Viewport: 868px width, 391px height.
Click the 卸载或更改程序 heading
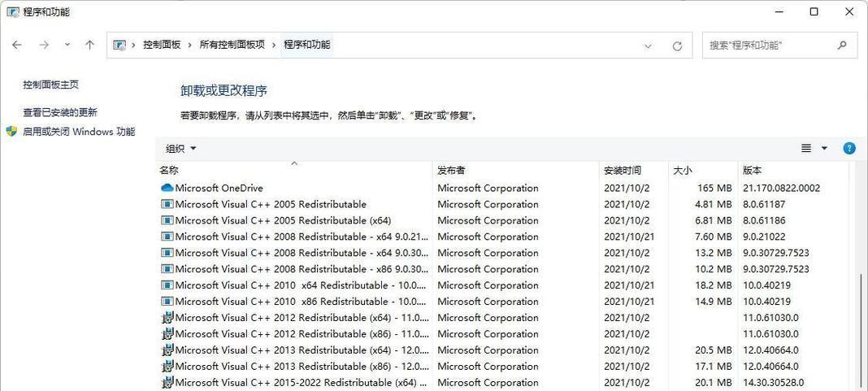tap(224, 90)
